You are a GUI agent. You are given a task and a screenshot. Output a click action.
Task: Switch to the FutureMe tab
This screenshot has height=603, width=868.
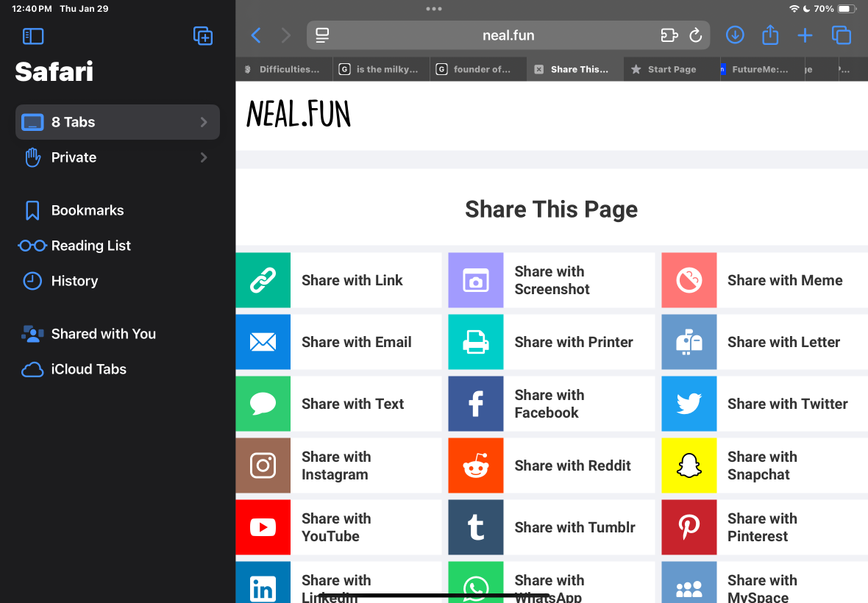(x=762, y=70)
